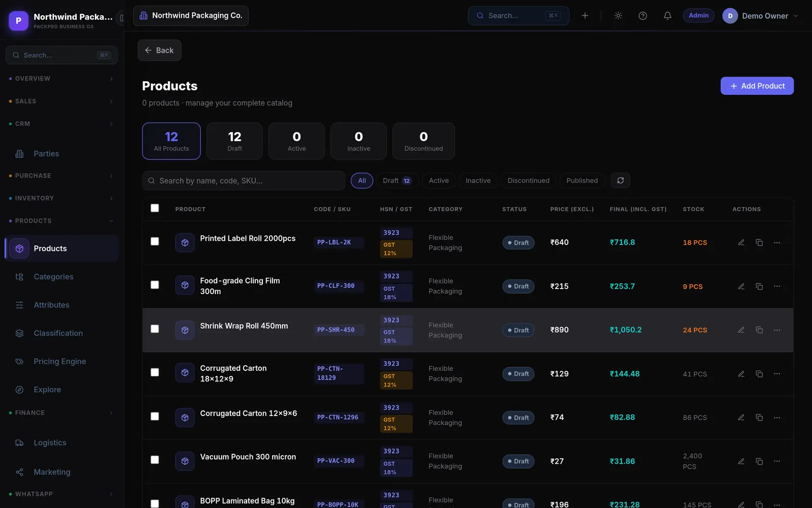Viewport: 812px width, 508px height.
Task: Duplicate Food-grade Cling Film using copy icon
Action: [759, 287]
